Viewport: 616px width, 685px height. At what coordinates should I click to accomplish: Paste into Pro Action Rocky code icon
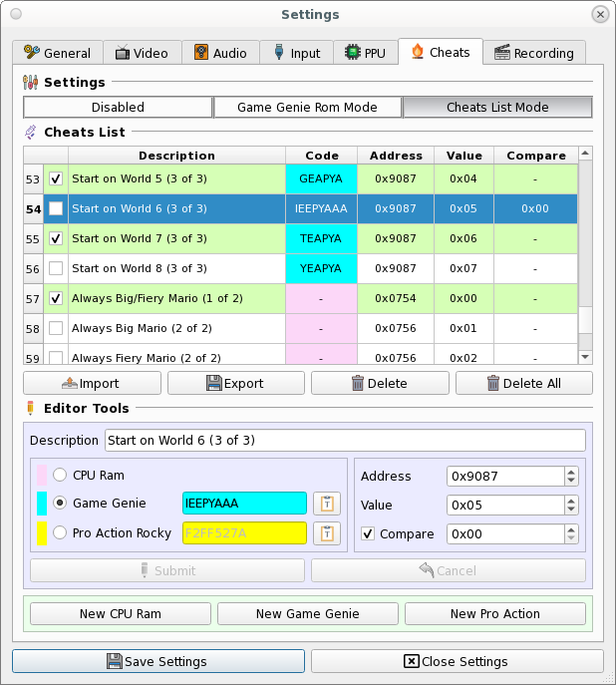pos(327,533)
